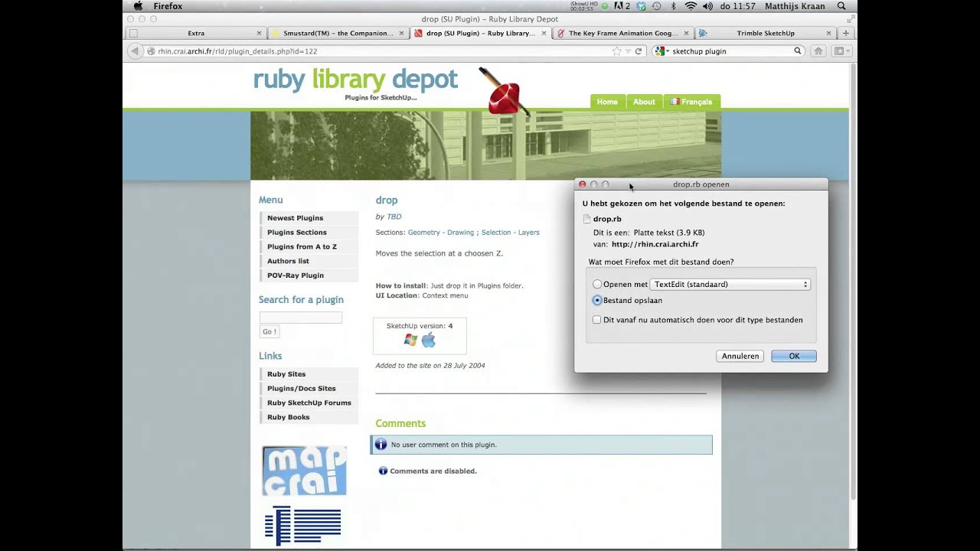This screenshot has height=551, width=980.
Task: Close the Trimble SketchUp tab
Action: tap(828, 34)
